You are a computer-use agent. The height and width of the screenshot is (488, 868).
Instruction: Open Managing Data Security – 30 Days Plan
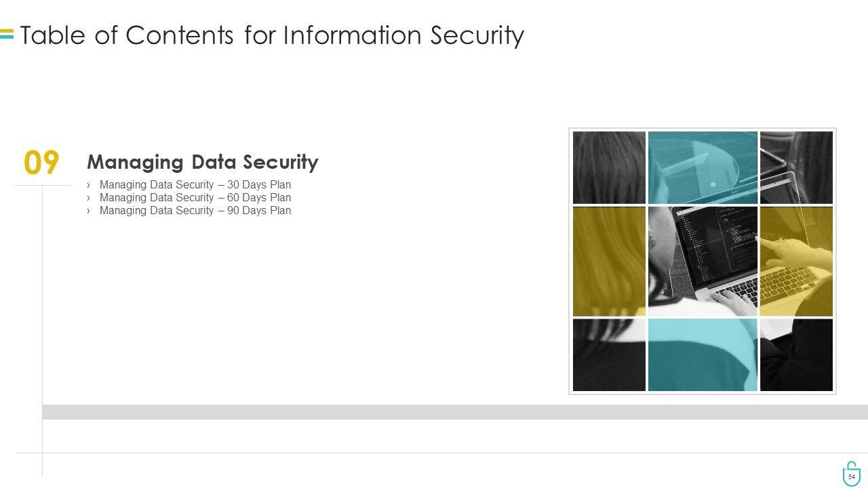[x=195, y=184]
